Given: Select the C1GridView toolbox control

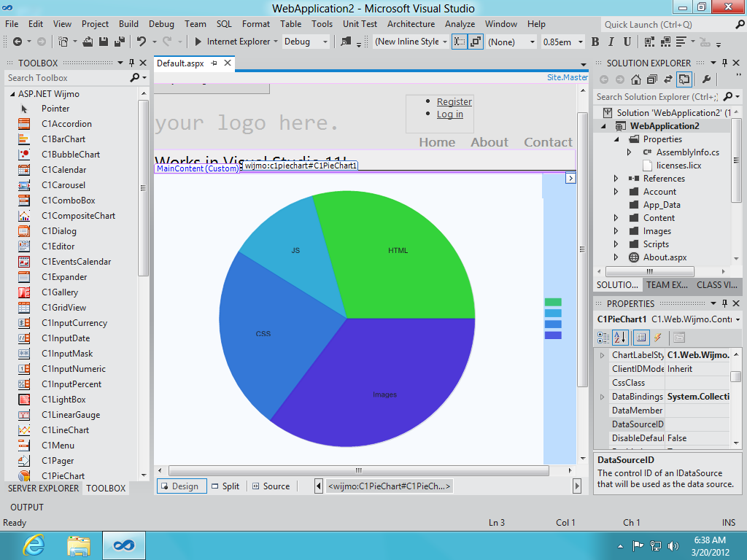Looking at the screenshot, I should pyautogui.click(x=64, y=308).
